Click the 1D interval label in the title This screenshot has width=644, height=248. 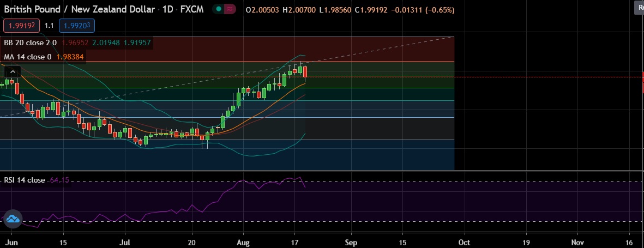[x=167, y=9]
